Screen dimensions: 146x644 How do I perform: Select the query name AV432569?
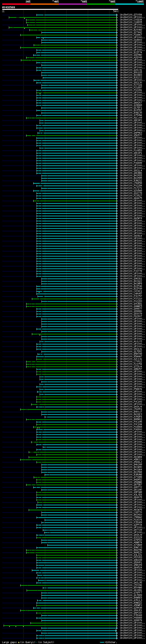(8, 8)
